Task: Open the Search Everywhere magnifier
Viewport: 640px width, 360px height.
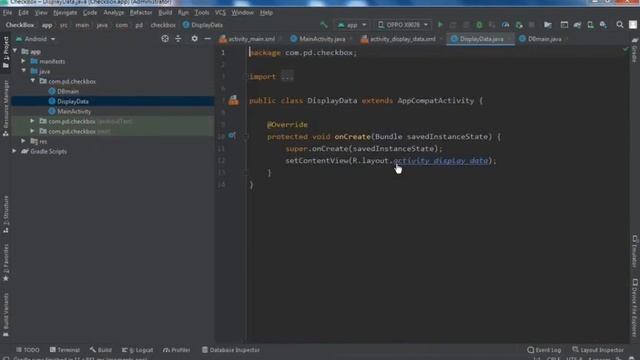Action: 620,25
